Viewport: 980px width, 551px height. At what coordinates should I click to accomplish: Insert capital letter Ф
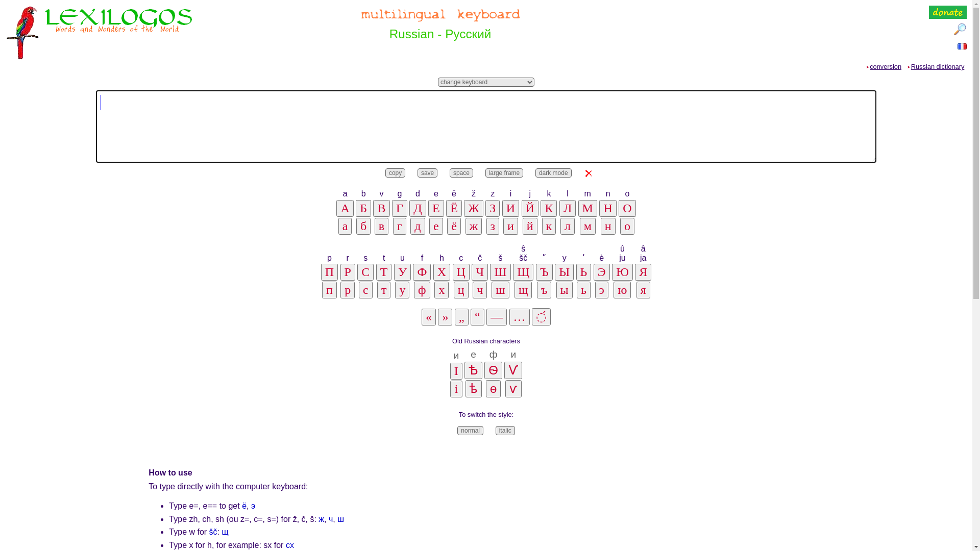[x=422, y=272]
